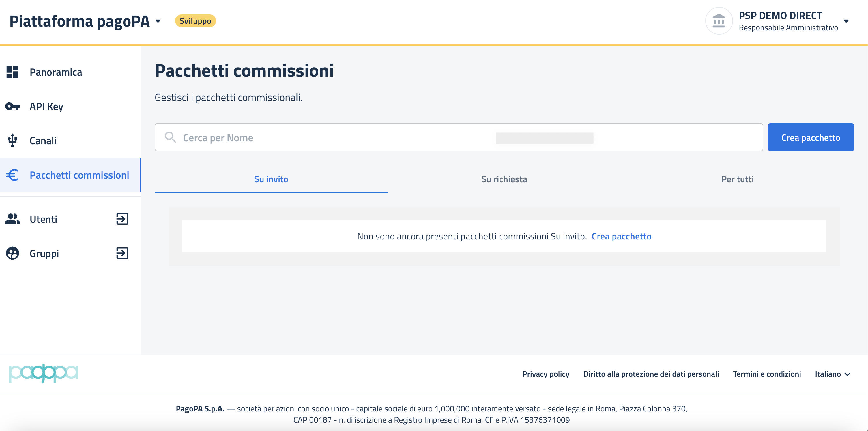The width and height of the screenshot is (868, 431).
Task: Click the Gruppi group icon
Action: point(12,253)
